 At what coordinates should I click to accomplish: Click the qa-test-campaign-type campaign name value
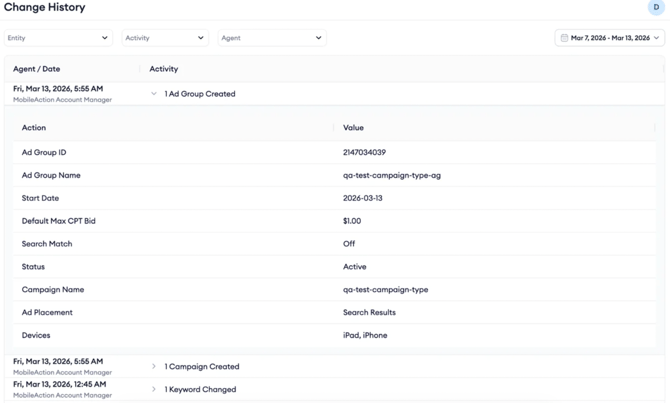click(385, 290)
